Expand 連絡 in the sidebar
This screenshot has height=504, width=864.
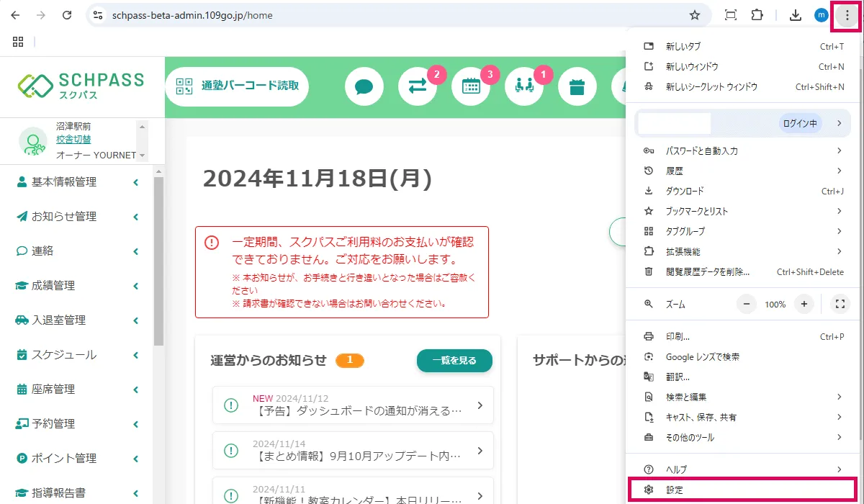[x=77, y=251]
